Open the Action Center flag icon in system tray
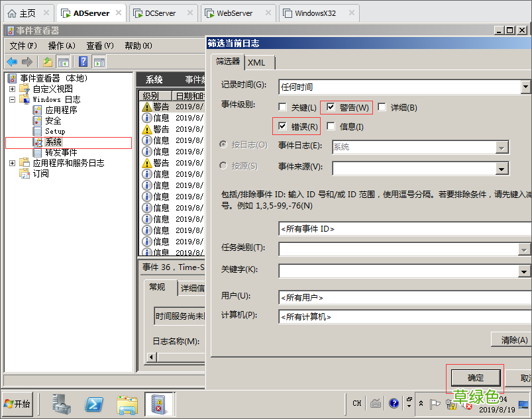The image size is (532, 419). pyautogui.click(x=435, y=404)
